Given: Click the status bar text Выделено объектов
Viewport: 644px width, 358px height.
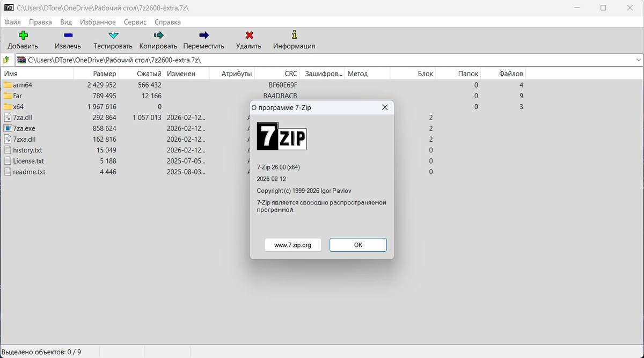Looking at the screenshot, I should (x=41, y=352).
